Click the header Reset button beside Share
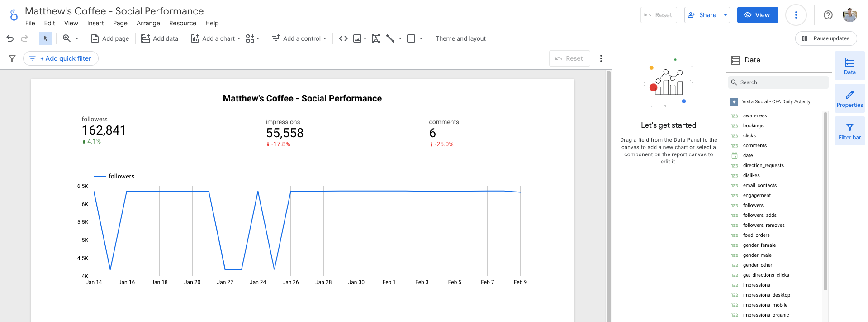The width and height of the screenshot is (868, 322). click(659, 15)
